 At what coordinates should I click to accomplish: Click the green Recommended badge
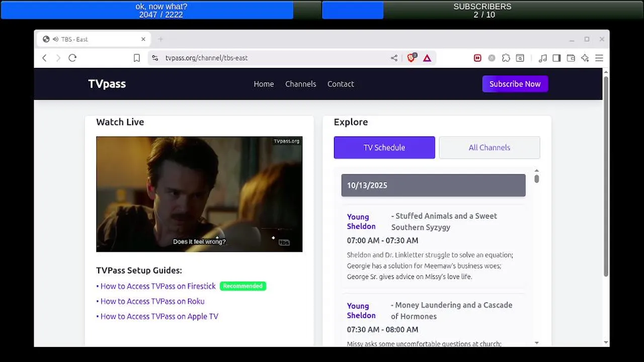(x=243, y=286)
